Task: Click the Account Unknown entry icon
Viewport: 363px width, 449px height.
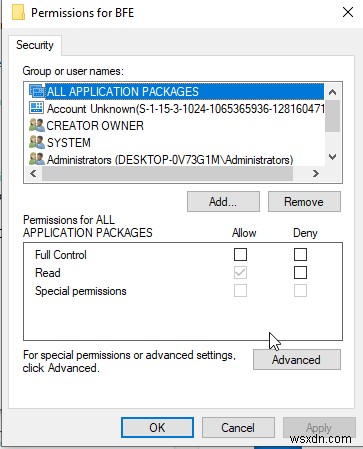Action: tap(36, 108)
